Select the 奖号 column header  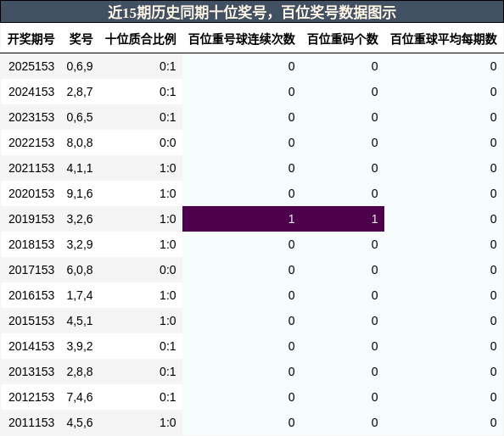[x=81, y=39]
